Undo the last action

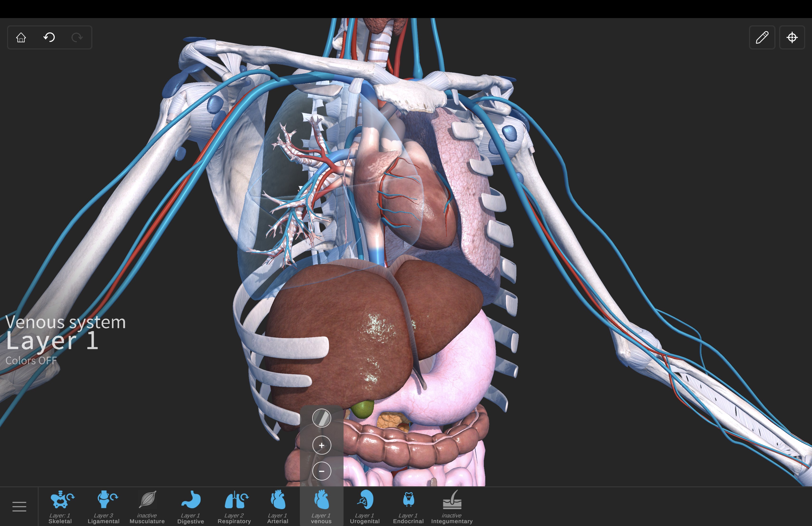coord(49,37)
